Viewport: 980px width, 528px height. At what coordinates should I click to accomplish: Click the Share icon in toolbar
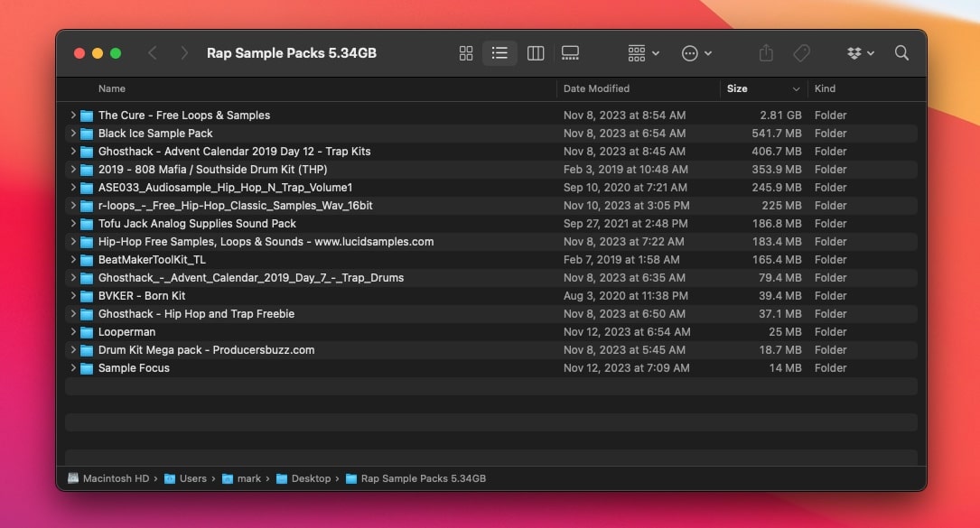point(766,53)
